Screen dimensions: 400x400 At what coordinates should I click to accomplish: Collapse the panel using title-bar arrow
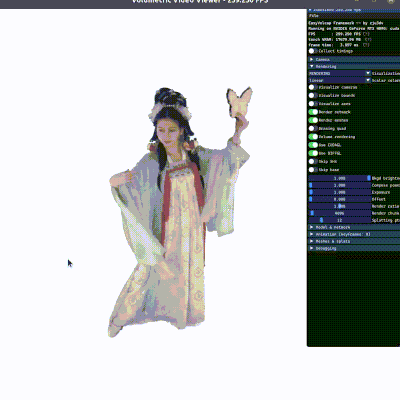pyautogui.click(x=311, y=10)
